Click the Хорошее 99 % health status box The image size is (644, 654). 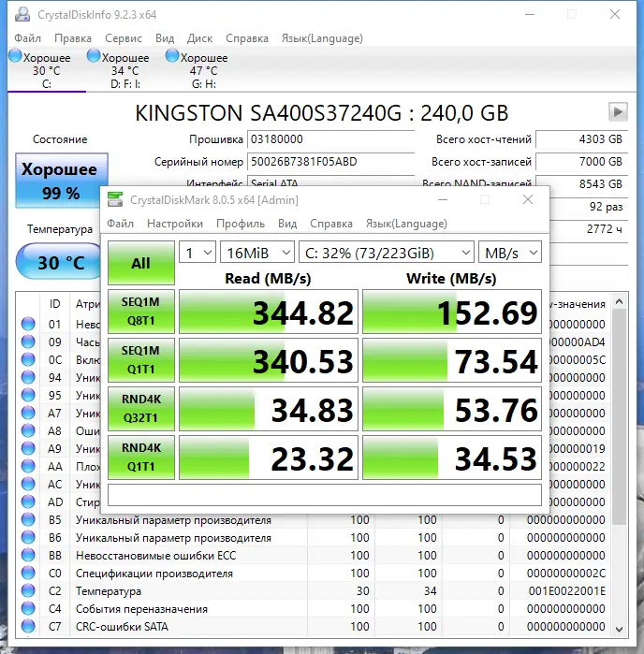tap(62, 181)
